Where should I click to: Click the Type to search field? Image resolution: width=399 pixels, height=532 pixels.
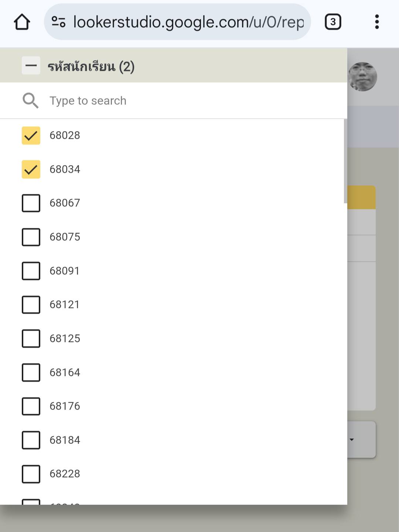[x=185, y=100]
